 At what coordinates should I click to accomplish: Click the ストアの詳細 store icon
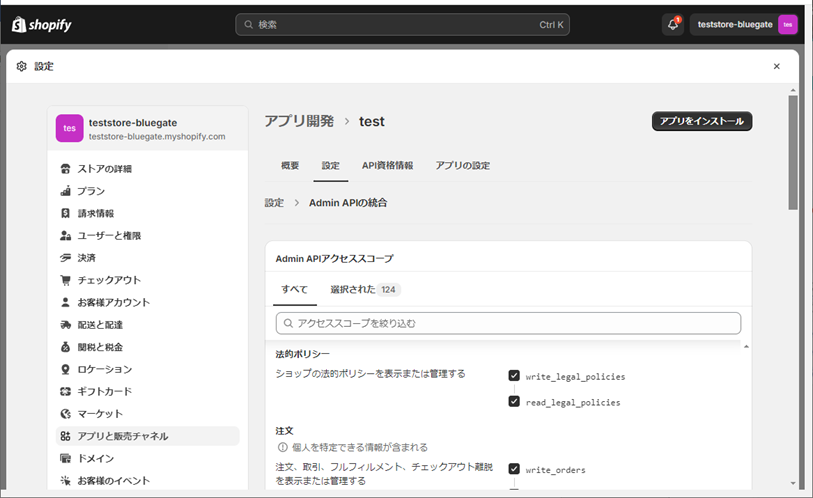click(x=65, y=168)
